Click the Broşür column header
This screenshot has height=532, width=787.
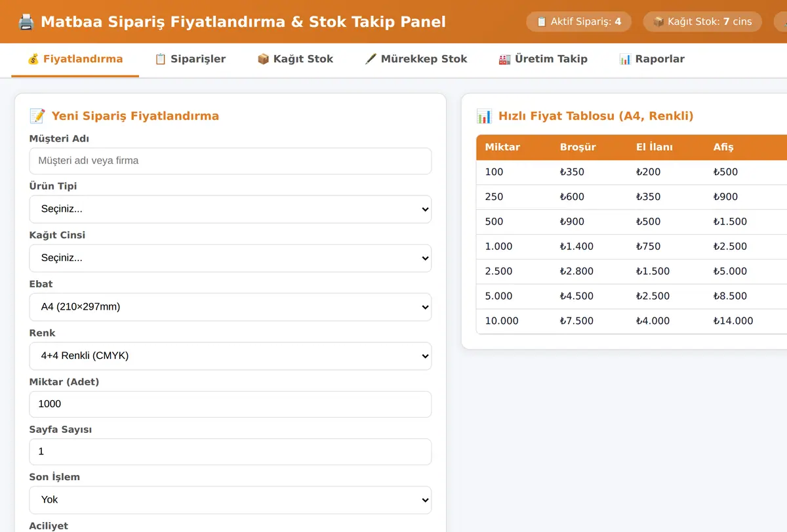click(578, 147)
